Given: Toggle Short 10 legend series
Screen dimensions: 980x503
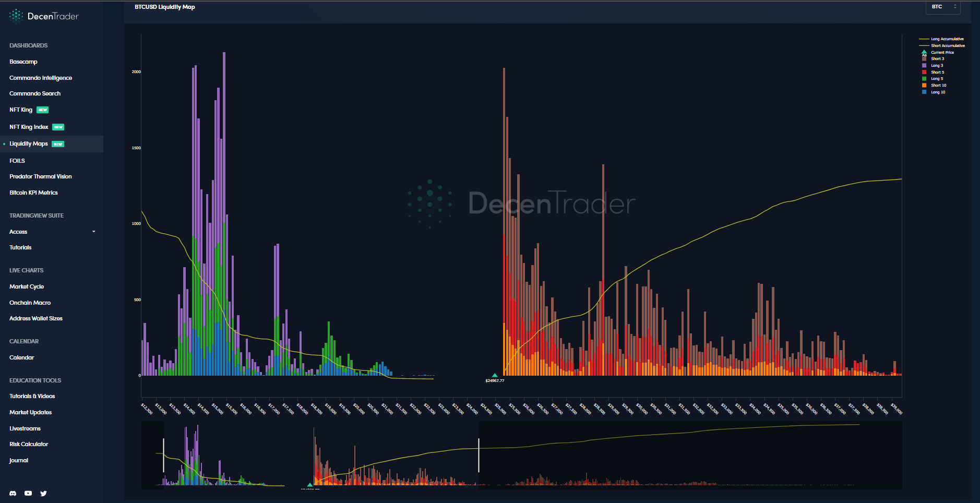Looking at the screenshot, I should pyautogui.click(x=934, y=86).
